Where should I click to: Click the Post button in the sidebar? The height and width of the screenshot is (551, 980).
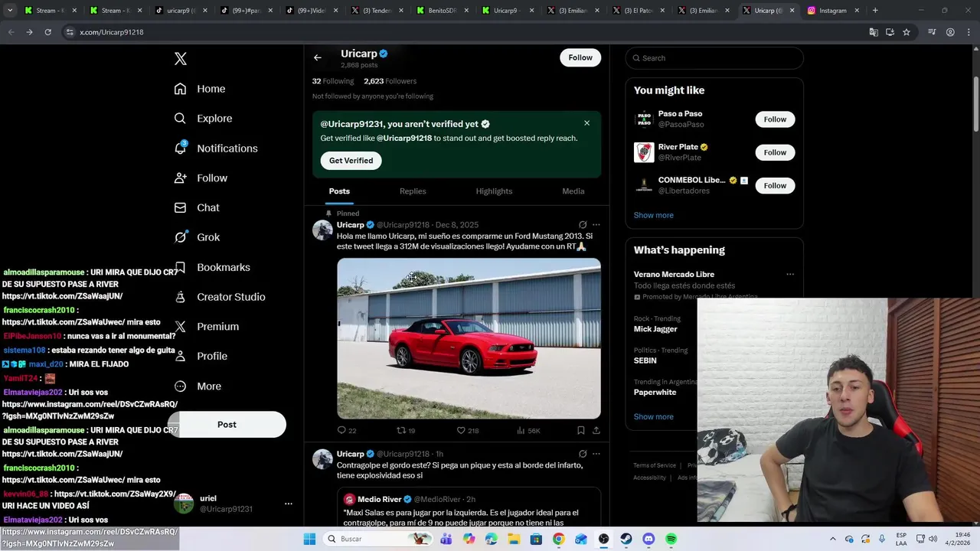227,425
